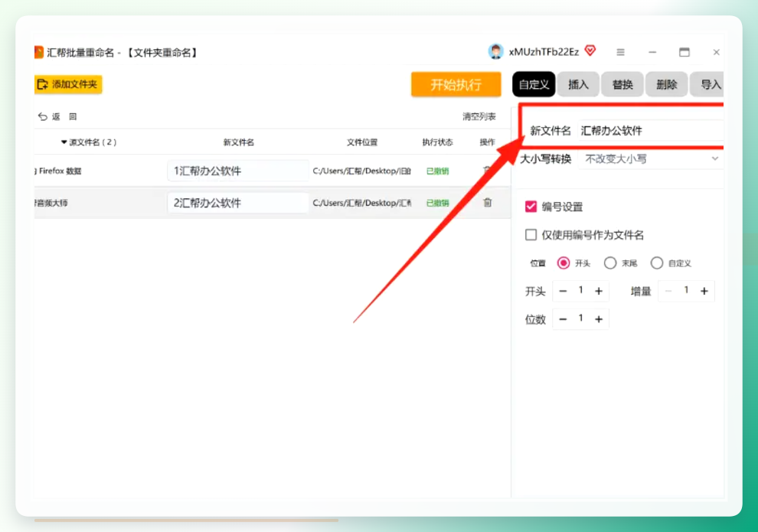Click the 文件位置 column header
Viewport: 758px width, 532px height.
pyautogui.click(x=362, y=142)
